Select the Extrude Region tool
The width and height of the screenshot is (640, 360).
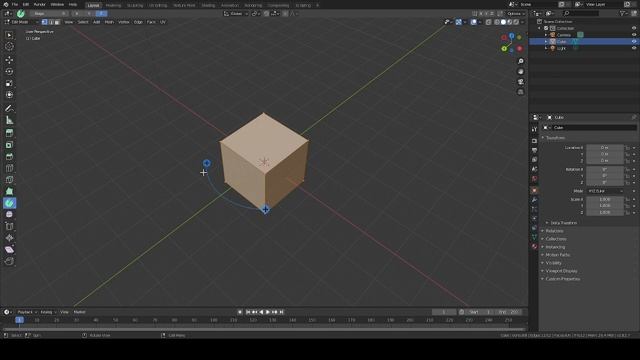click(x=9, y=133)
